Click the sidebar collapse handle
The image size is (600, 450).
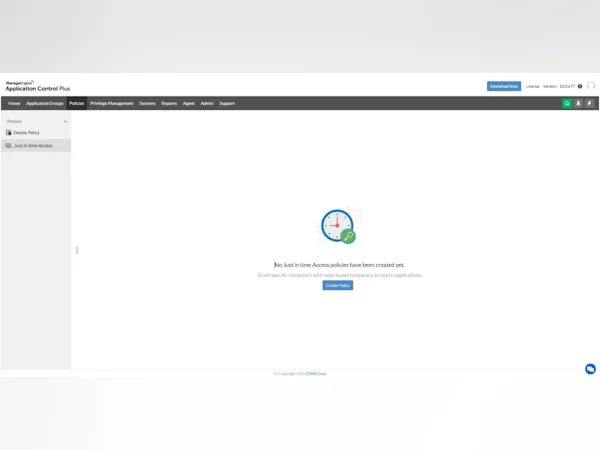pyautogui.click(x=77, y=250)
